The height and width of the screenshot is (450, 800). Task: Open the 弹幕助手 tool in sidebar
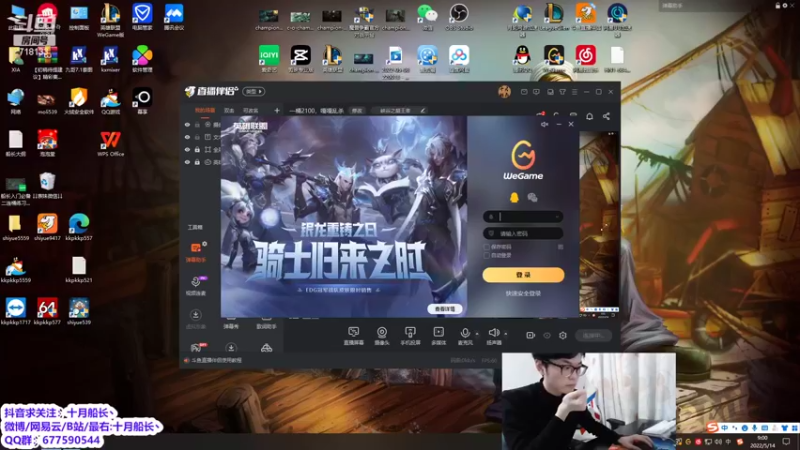tap(196, 252)
